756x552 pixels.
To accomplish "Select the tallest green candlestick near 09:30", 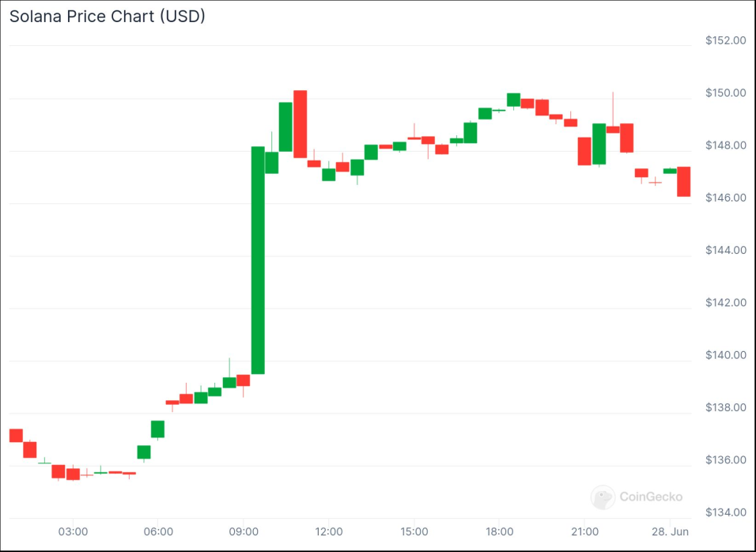I will pyautogui.click(x=258, y=260).
